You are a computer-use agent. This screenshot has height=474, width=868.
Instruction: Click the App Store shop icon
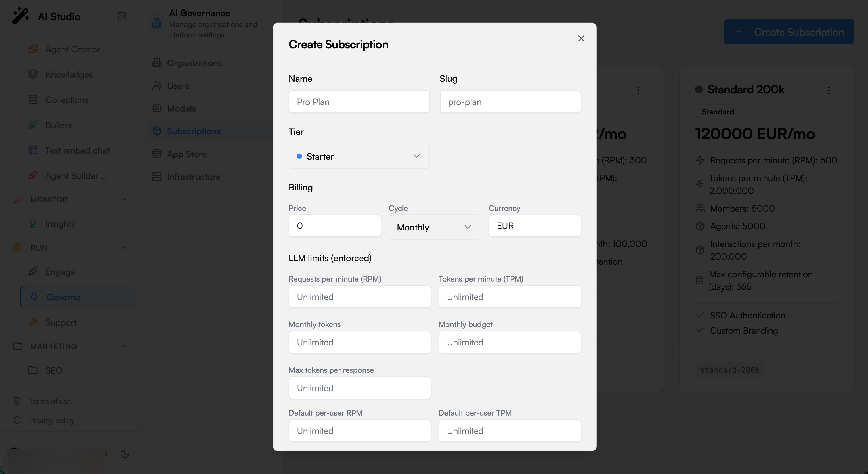[157, 154]
